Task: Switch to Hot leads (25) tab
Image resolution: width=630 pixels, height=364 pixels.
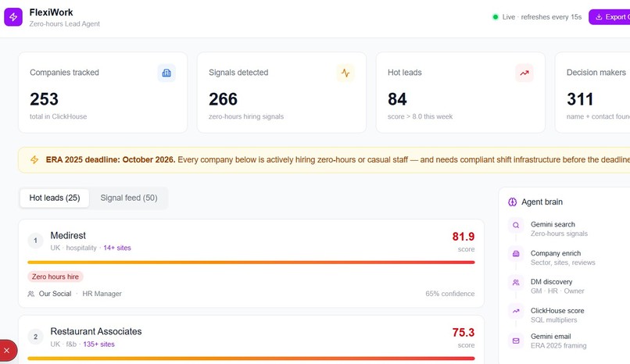Action: pos(55,198)
